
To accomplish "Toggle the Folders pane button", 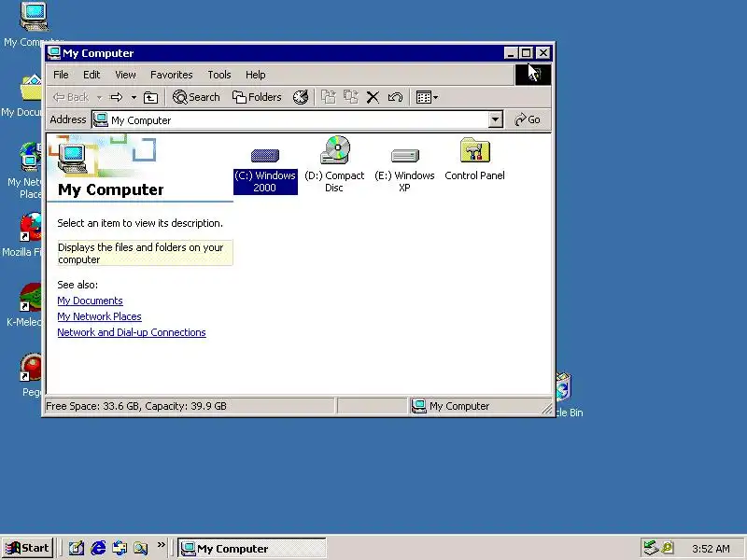I will tap(257, 98).
